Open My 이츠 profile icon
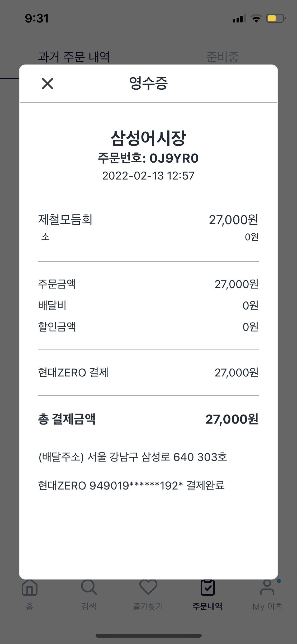 tap(267, 588)
